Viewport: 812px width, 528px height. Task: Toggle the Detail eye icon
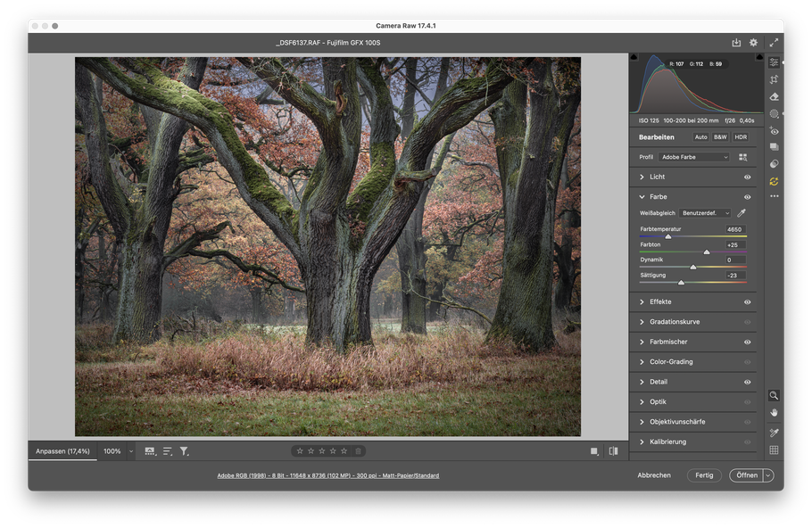747,382
